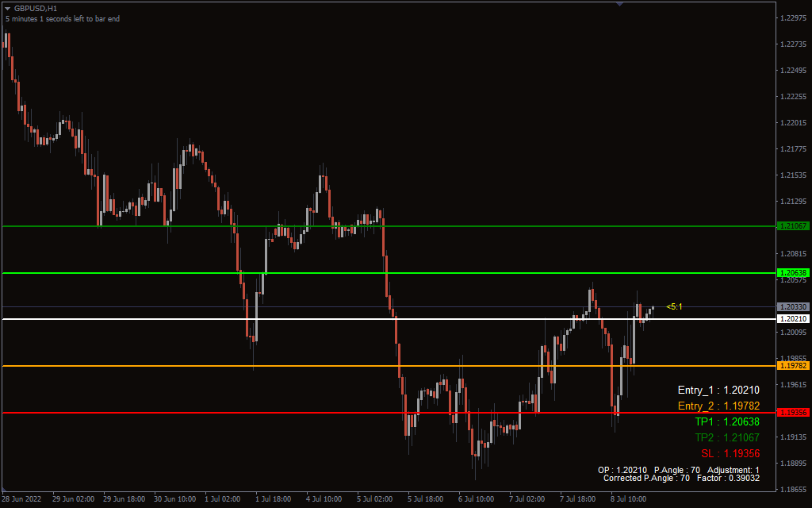812x508 pixels.
Task: Click the 1.22975 value on price scale
Action: [x=793, y=18]
